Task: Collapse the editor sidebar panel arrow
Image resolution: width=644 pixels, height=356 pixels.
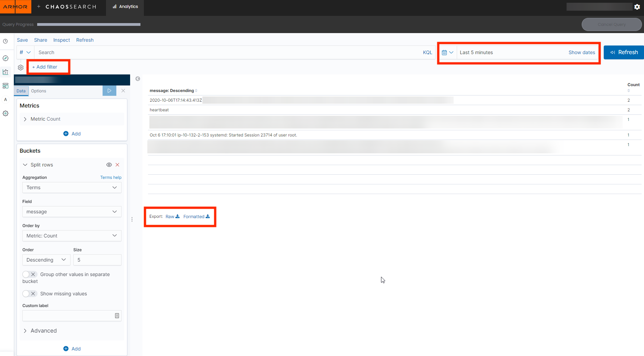Action: point(138,79)
